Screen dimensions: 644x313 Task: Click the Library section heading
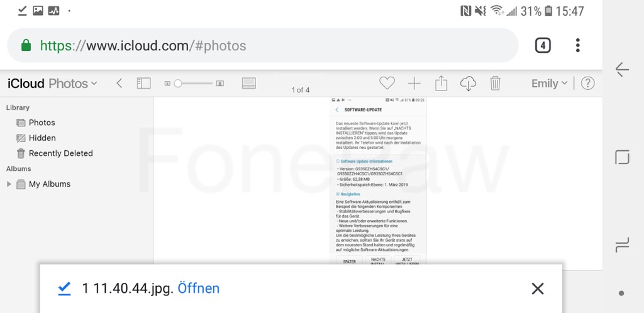18,107
